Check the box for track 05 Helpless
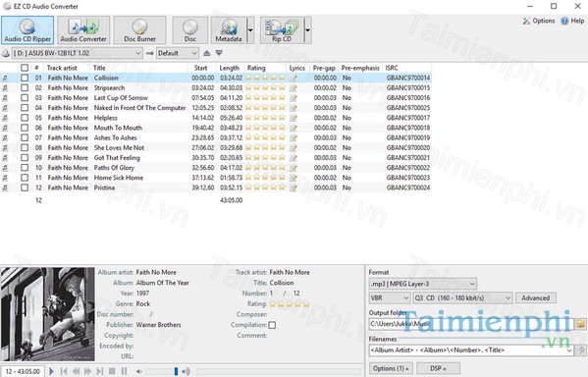 25,118
